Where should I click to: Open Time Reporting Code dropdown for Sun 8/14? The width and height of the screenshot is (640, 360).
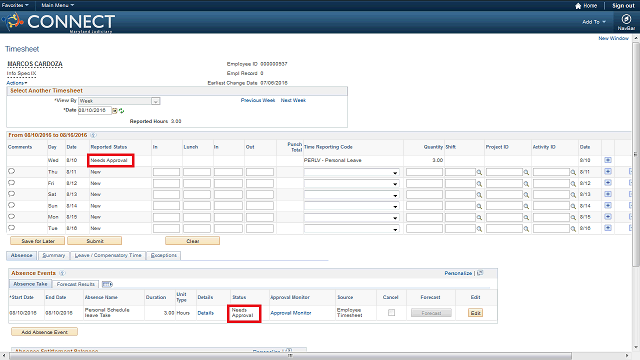[351, 206]
